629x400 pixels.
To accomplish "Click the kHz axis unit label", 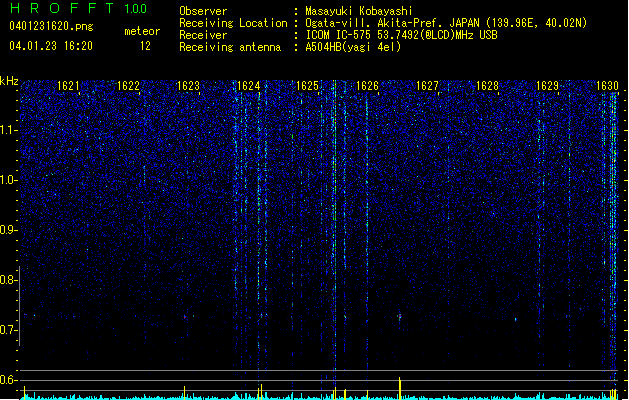I will coord(9,81).
